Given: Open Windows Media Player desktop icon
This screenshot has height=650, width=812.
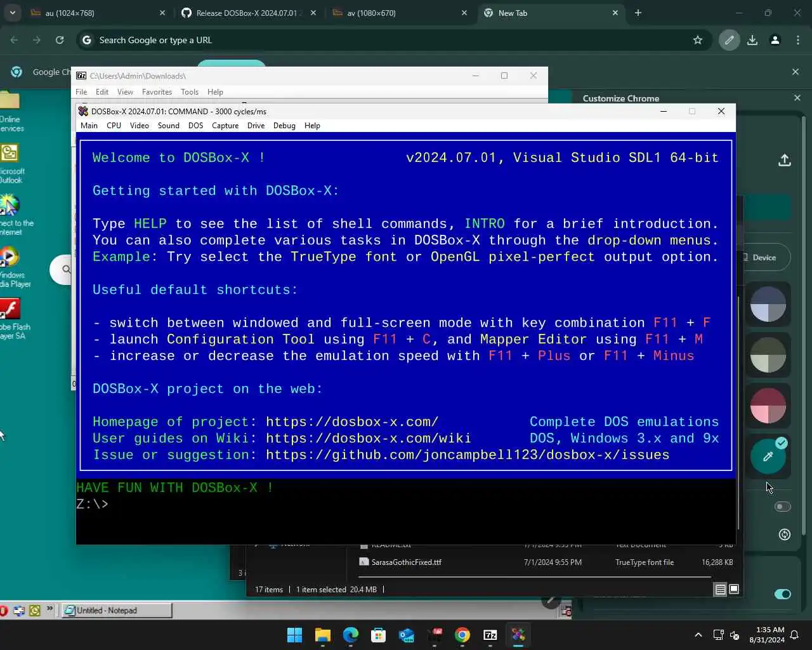Looking at the screenshot, I should pos(11,267).
